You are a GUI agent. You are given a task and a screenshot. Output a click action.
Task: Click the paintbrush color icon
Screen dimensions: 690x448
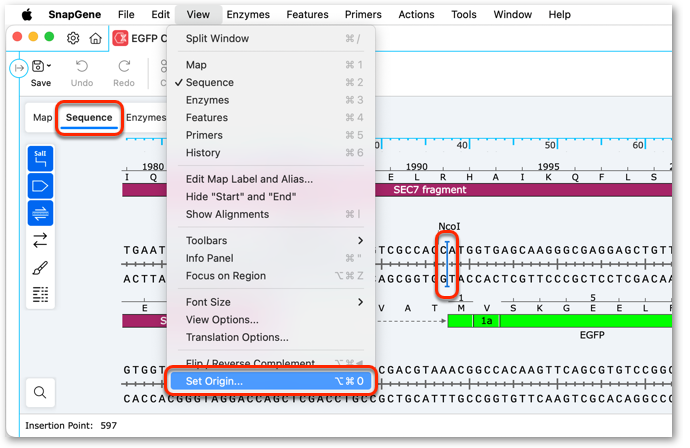(x=40, y=268)
